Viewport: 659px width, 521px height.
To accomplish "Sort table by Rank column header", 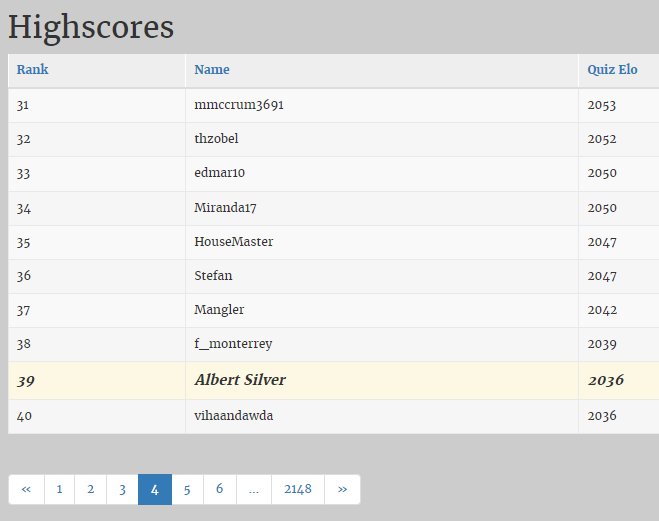I will point(32,69).
